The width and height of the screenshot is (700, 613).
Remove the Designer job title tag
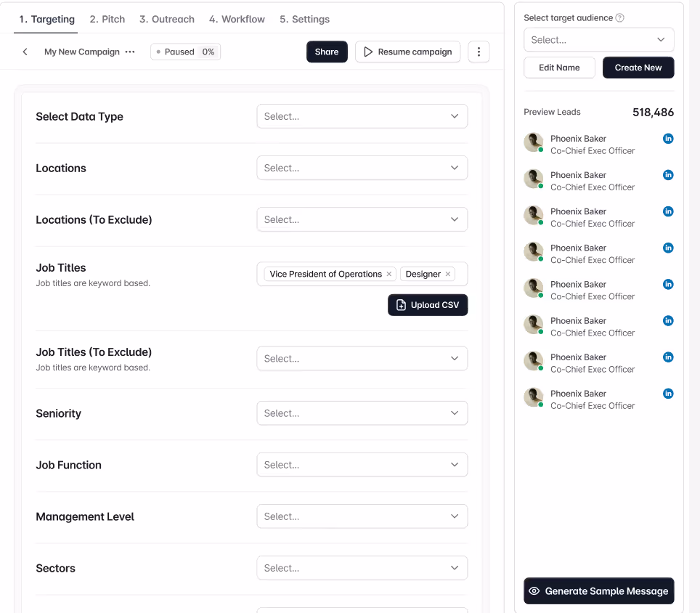tap(448, 274)
